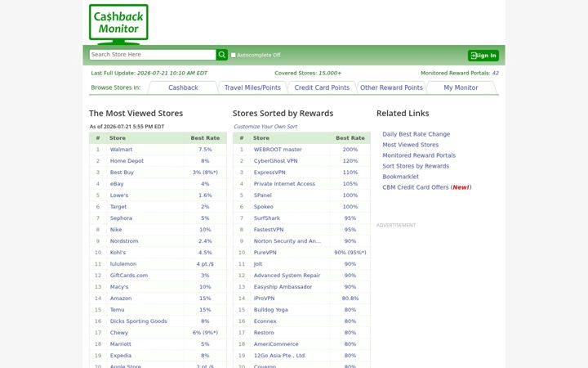Open the Customize Your Own Sort link
588x368 pixels.
pos(265,127)
